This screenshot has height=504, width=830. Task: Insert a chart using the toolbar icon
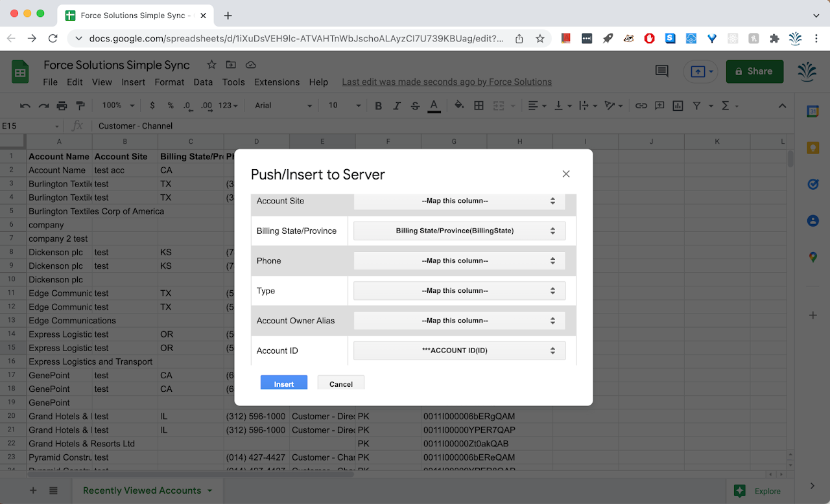click(x=678, y=106)
